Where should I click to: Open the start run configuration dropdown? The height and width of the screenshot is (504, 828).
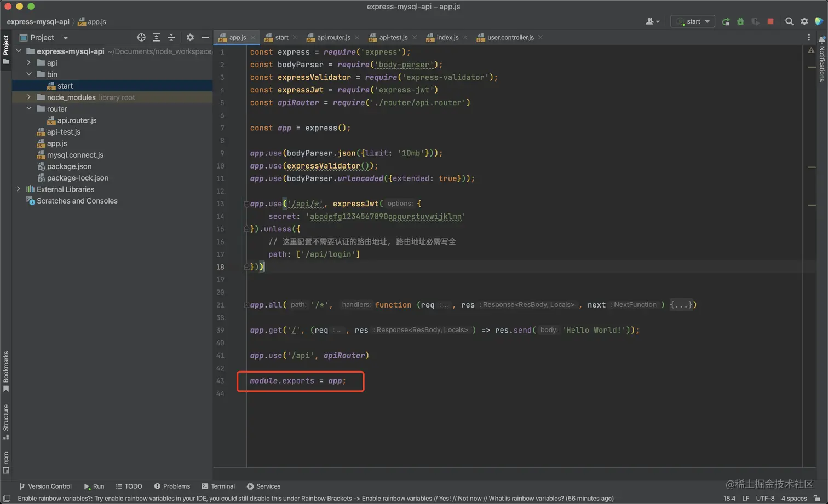[693, 21]
